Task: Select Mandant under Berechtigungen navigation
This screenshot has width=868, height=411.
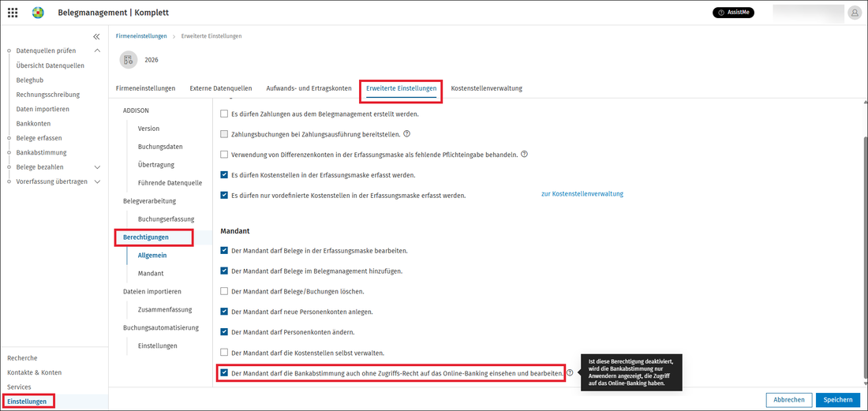Action: [x=151, y=273]
